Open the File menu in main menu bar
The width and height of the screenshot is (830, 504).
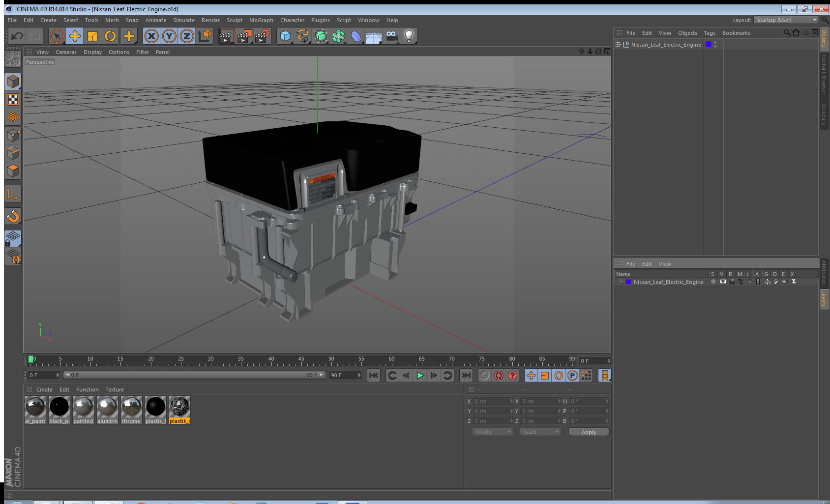pos(12,20)
